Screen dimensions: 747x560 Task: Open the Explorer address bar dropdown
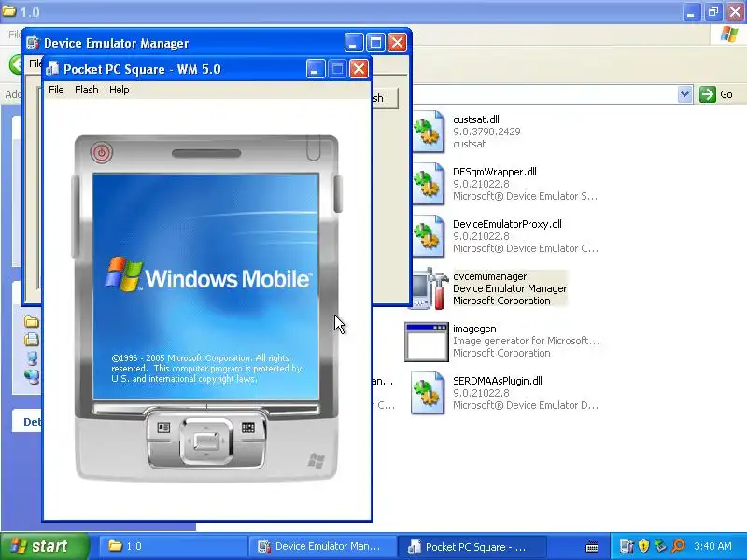[x=684, y=94]
